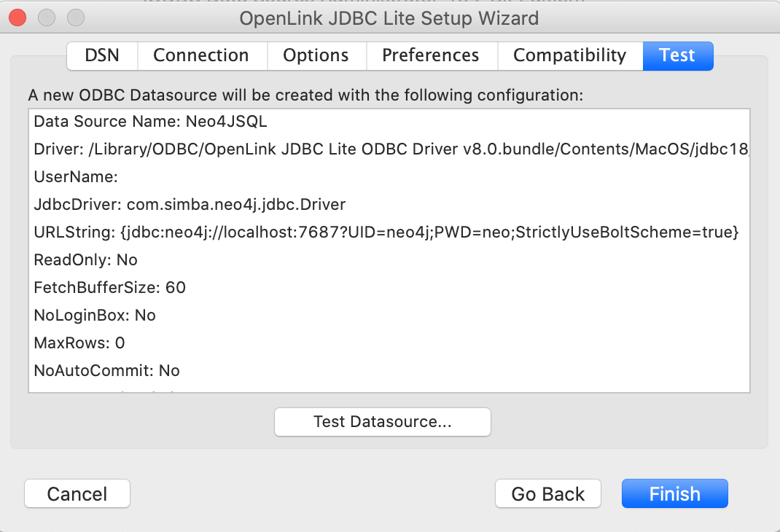Click the ReadOnly: No line
The width and height of the screenshot is (780, 532).
click(85, 260)
